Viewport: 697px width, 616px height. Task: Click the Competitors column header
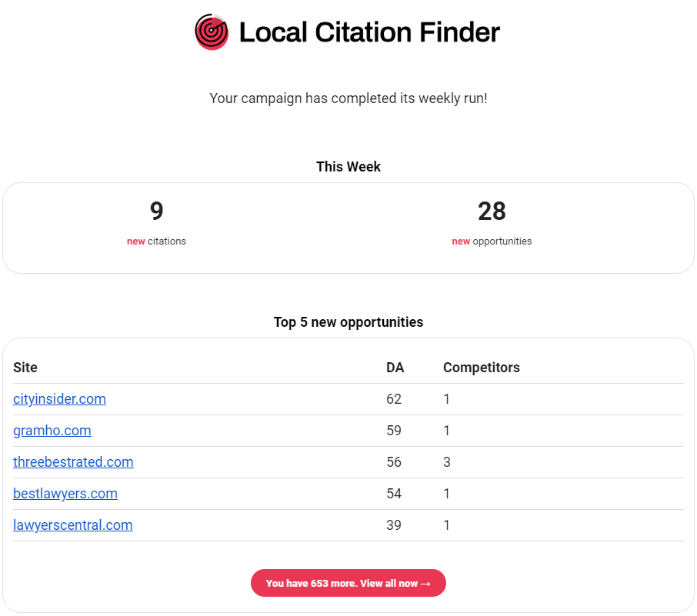[x=481, y=368]
